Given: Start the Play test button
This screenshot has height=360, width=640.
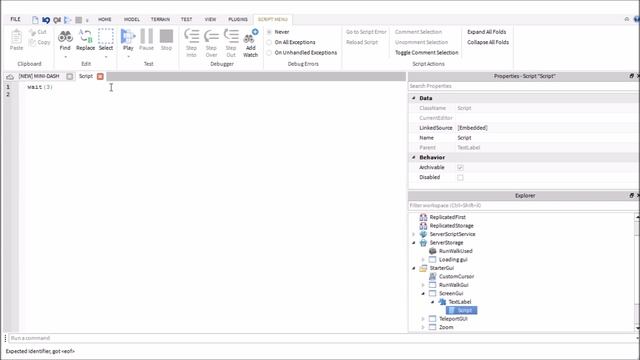Looking at the screenshot, I should tap(128, 36).
